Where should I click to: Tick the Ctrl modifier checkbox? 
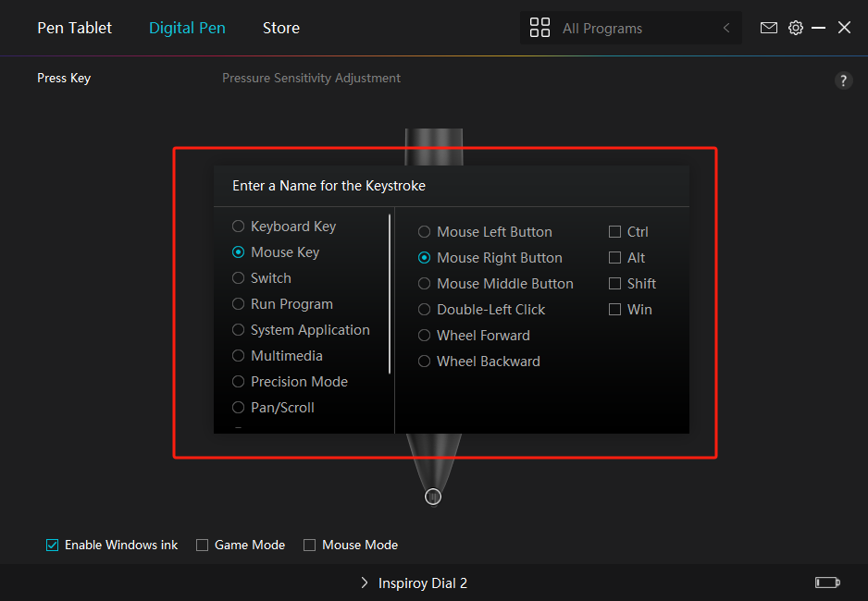pyautogui.click(x=614, y=232)
